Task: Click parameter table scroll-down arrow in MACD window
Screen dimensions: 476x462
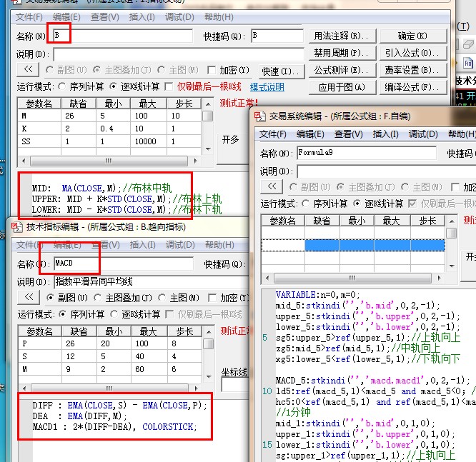Action: click(x=209, y=377)
